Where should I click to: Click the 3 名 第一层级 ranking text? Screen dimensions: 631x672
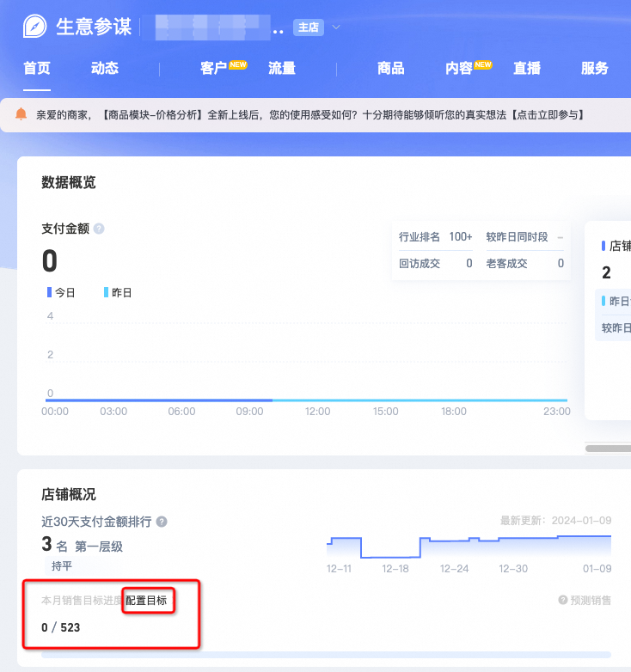[83, 545]
